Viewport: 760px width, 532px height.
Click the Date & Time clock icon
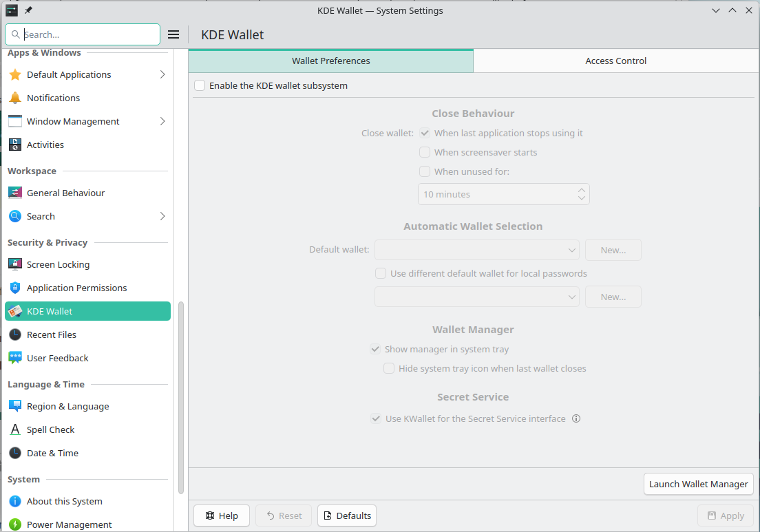[15, 453]
